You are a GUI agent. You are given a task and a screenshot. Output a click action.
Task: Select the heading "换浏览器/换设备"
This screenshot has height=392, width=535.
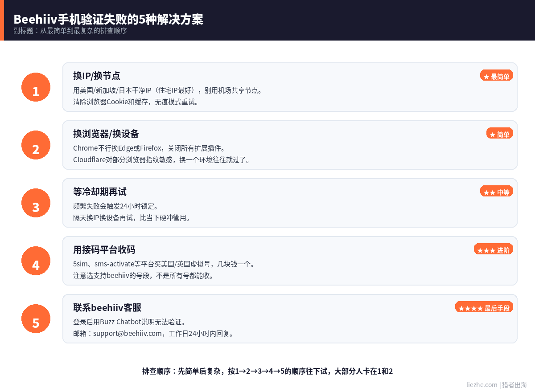coord(106,134)
